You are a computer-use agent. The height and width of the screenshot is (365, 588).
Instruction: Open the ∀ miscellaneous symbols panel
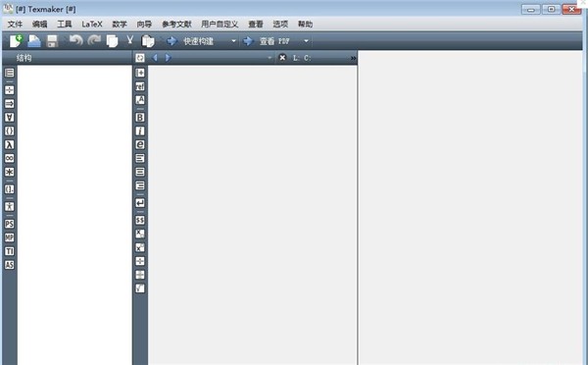point(10,117)
